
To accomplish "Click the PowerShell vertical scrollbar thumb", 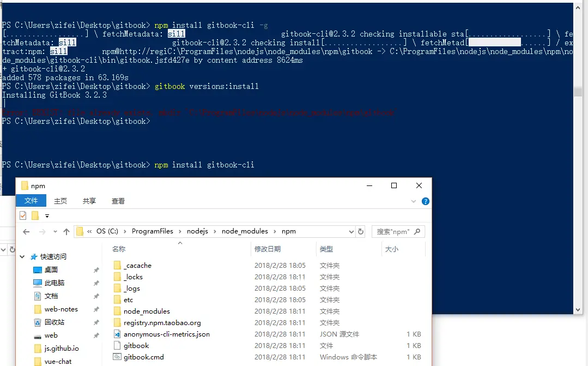I will tap(578, 92).
